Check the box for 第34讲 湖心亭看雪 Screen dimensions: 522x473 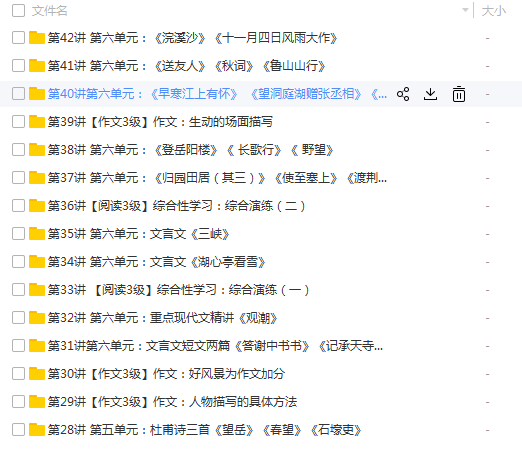click(18, 262)
